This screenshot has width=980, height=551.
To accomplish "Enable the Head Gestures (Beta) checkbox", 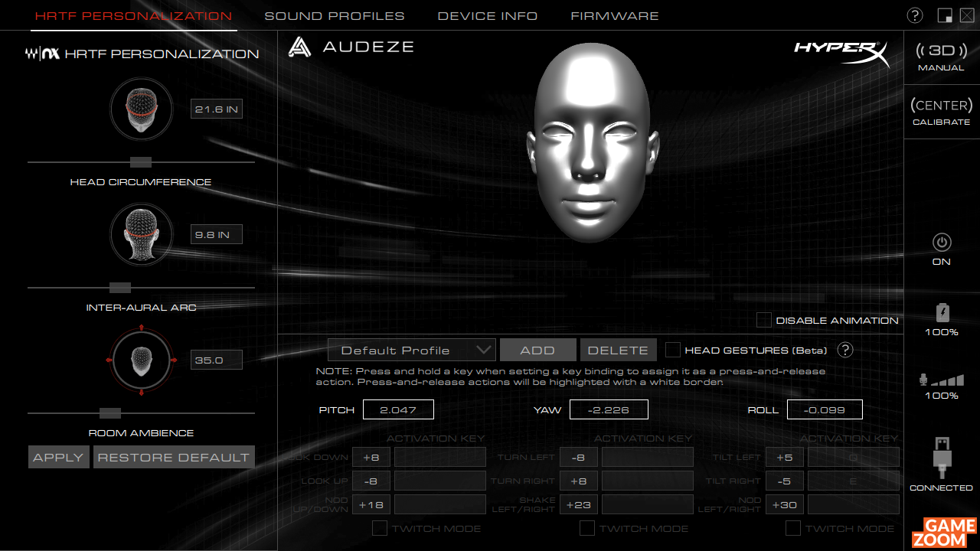I will tap(672, 350).
